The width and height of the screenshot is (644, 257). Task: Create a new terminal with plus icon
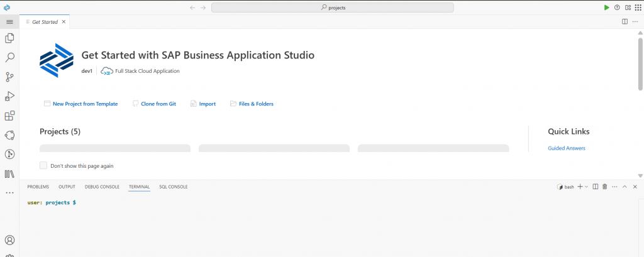coord(580,187)
